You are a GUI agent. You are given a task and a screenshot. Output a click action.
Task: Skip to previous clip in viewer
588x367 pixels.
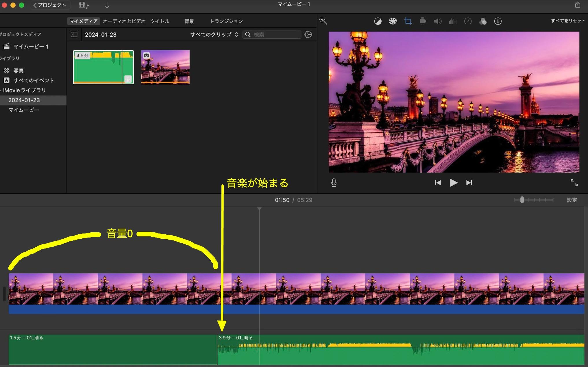point(438,183)
